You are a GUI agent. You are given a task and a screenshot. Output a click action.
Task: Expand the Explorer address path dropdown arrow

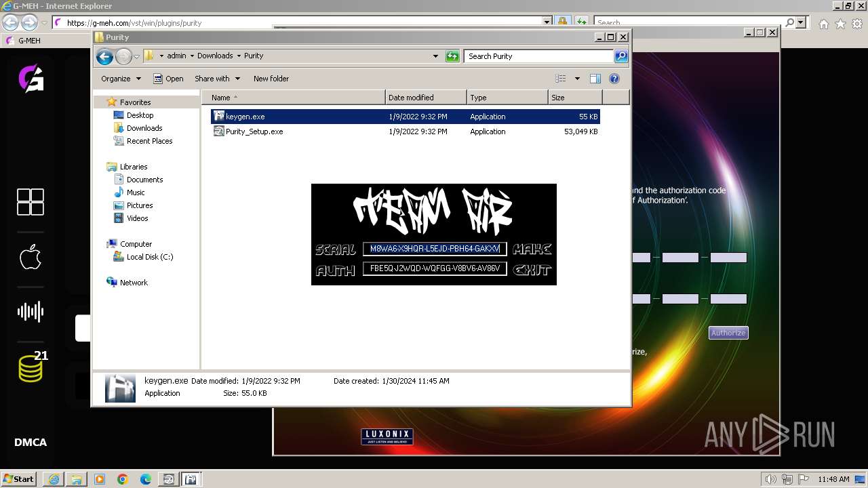[435, 56]
